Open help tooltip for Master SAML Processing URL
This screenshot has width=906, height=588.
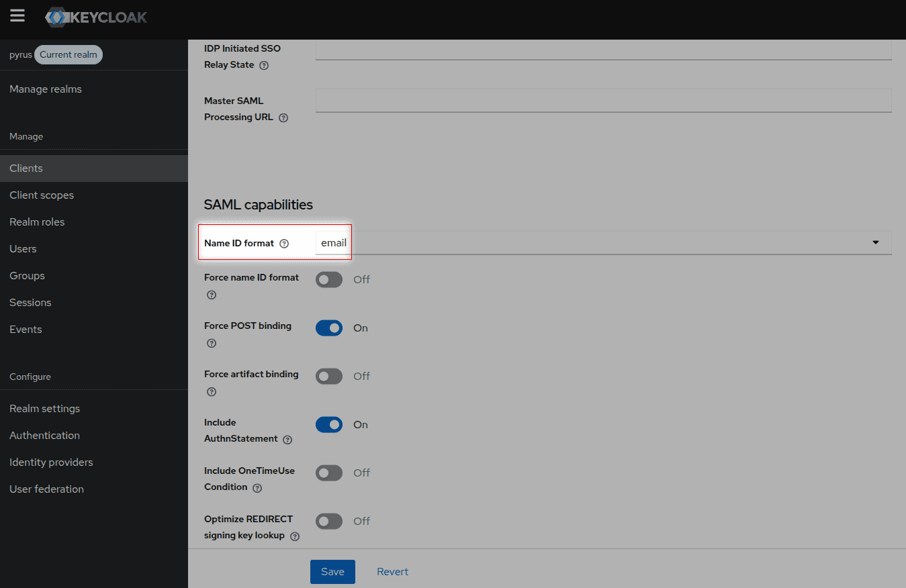pyautogui.click(x=283, y=117)
